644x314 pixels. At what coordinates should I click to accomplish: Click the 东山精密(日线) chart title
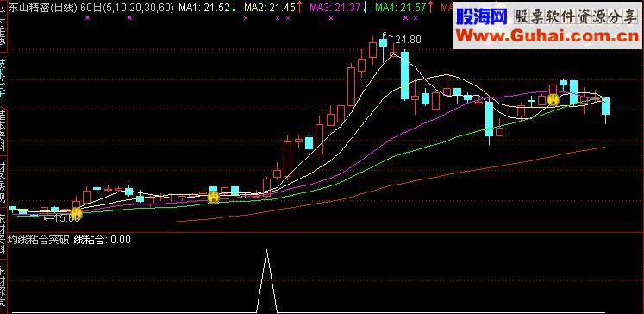(x=43, y=7)
